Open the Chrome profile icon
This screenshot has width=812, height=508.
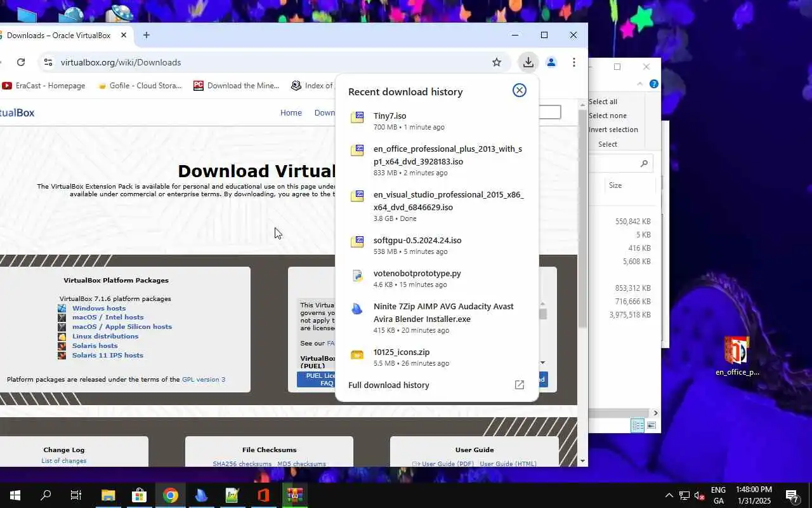coord(551,62)
